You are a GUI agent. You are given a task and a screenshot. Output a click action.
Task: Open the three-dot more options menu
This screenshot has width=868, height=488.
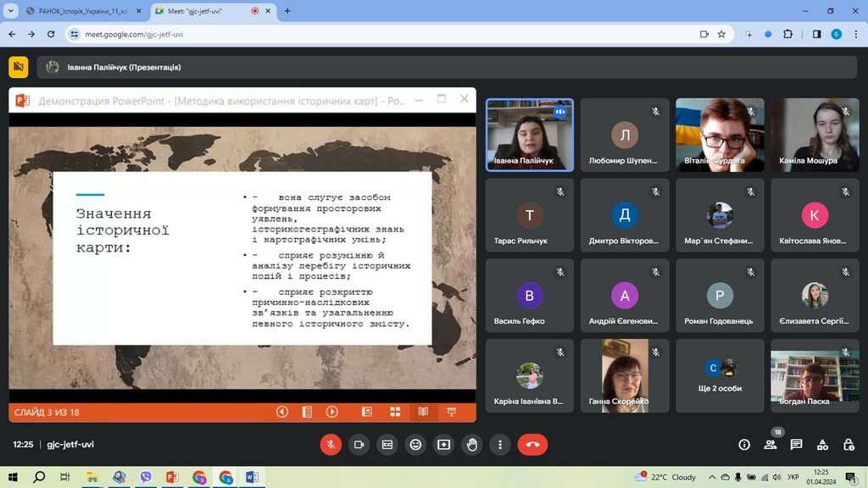coord(500,444)
